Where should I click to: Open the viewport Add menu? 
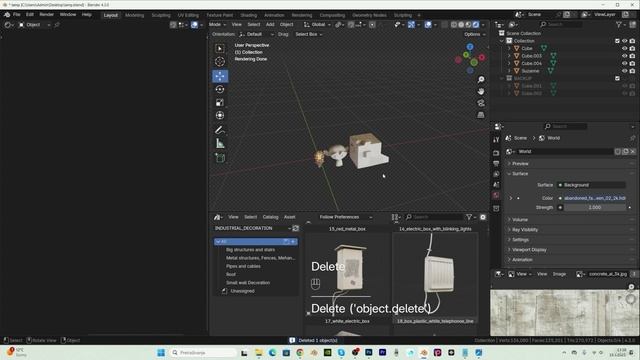coord(270,25)
